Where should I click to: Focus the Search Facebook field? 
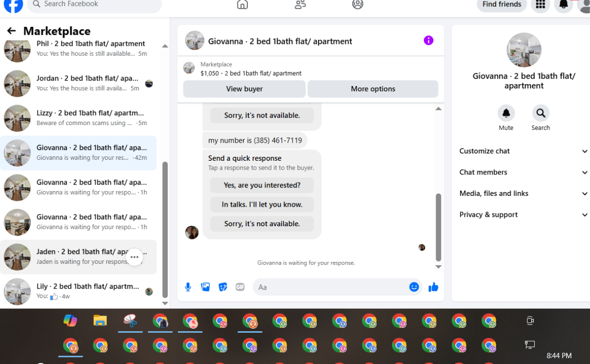click(x=94, y=5)
